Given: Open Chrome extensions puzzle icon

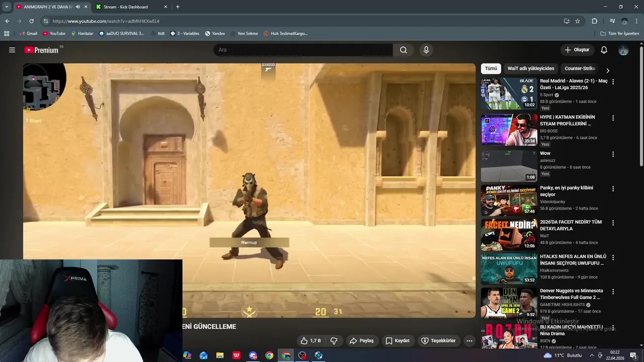Looking at the screenshot, I should coord(595,21).
